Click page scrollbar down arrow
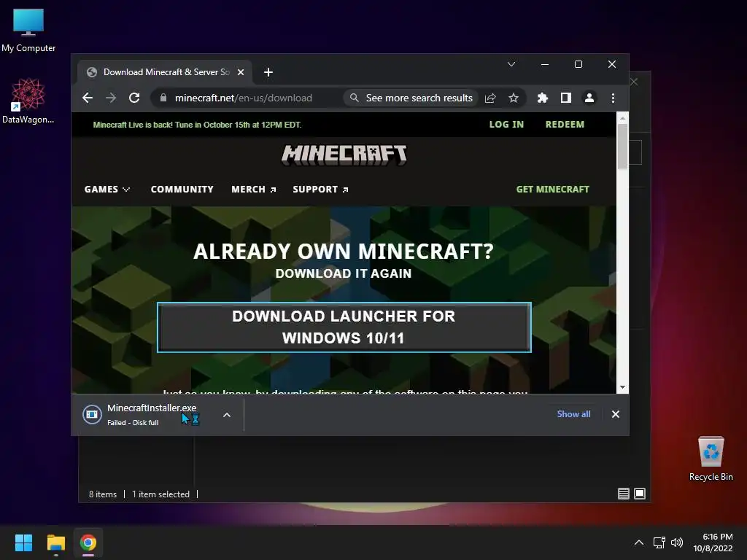This screenshot has width=747, height=560. [x=622, y=387]
